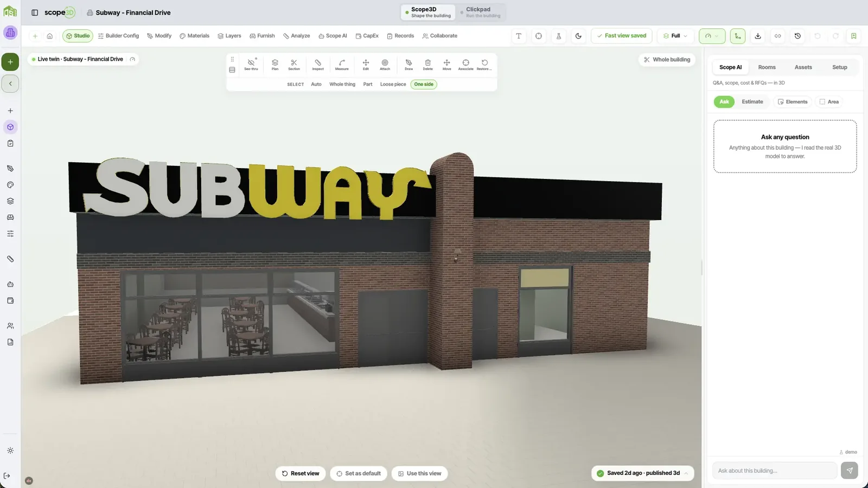Click Set as default button

click(x=359, y=473)
